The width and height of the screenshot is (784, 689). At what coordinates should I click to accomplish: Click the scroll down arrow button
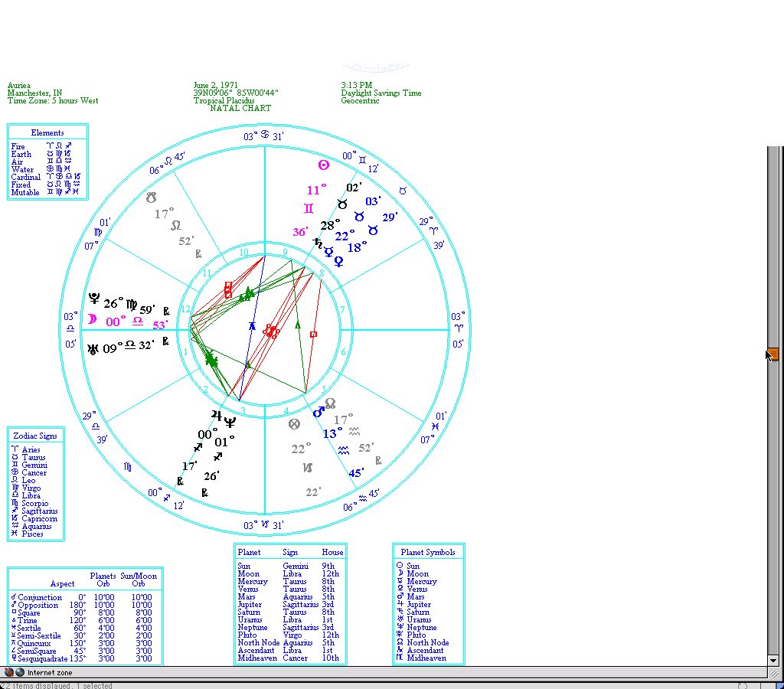pyautogui.click(x=773, y=660)
